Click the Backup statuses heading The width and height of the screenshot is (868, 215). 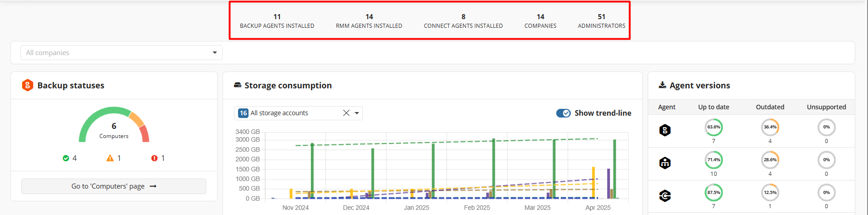point(71,85)
